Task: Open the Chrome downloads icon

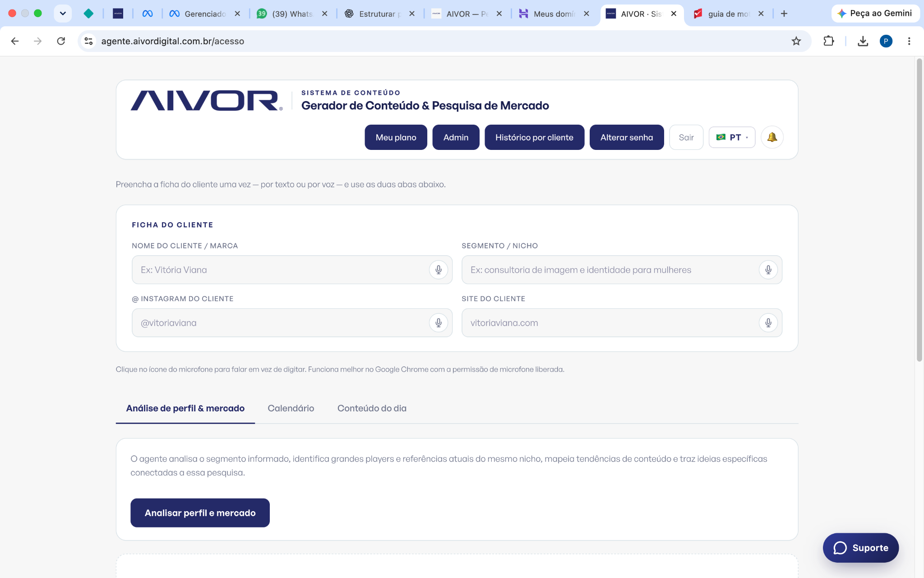Action: [x=863, y=41]
